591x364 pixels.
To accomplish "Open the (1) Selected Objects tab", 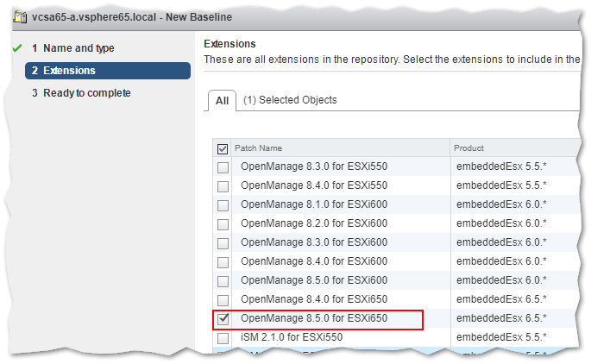I will click(290, 100).
